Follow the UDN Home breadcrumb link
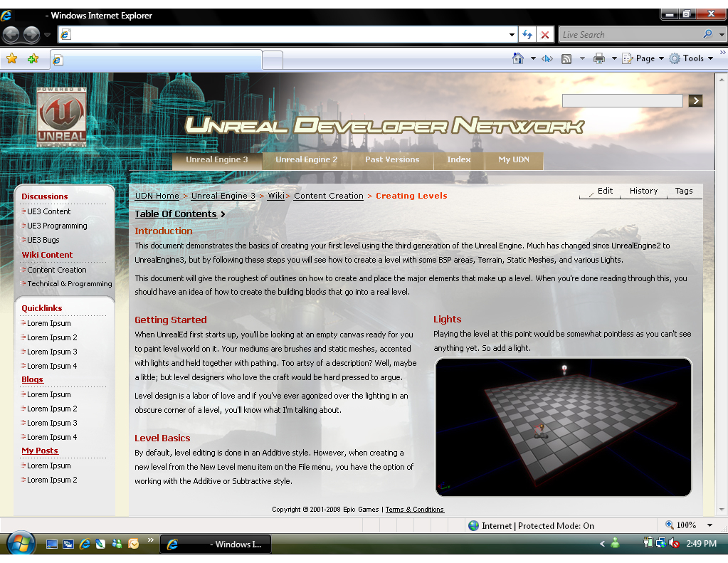The width and height of the screenshot is (728, 563). pos(157,196)
